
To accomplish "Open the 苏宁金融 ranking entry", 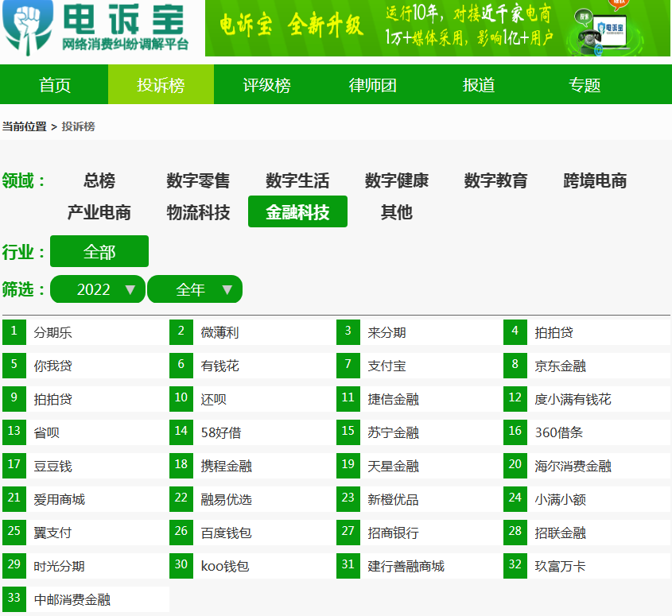I will 420,432.
